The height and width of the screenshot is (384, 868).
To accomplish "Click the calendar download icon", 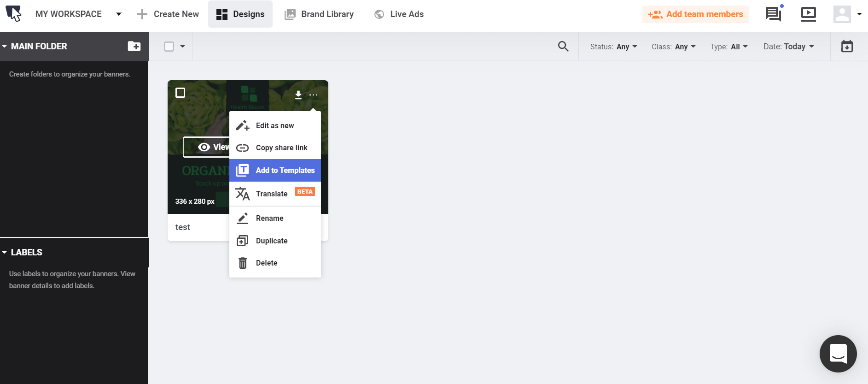I will pos(847,47).
